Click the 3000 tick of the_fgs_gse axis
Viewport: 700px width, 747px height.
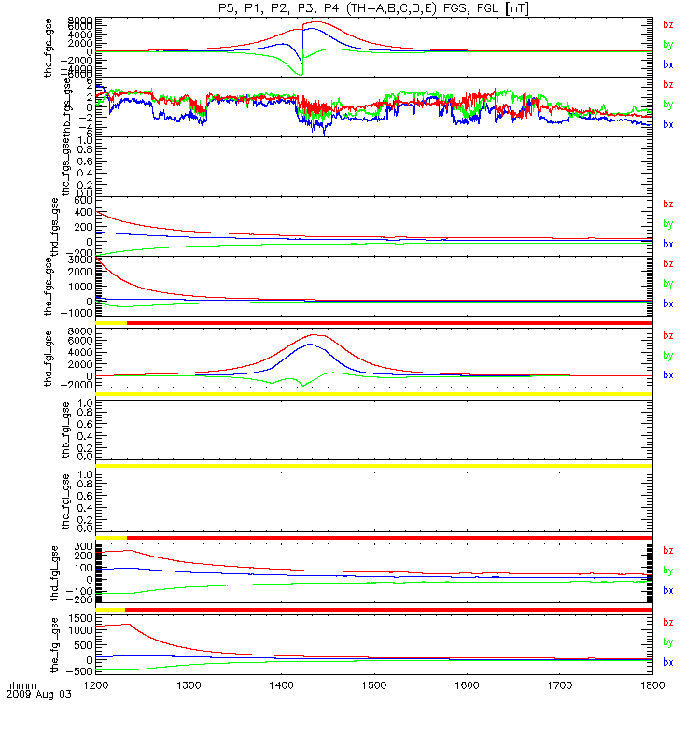tap(80, 261)
